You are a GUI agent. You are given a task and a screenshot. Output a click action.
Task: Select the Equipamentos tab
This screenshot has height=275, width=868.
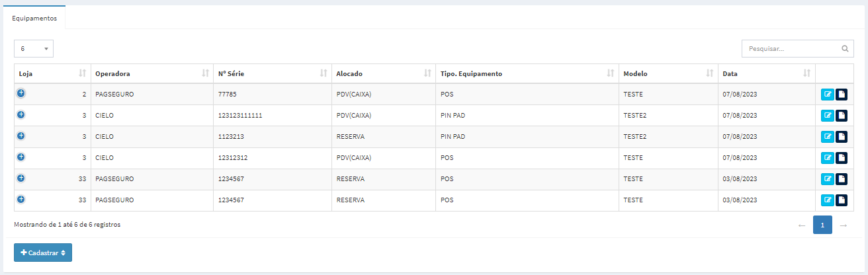tap(34, 19)
